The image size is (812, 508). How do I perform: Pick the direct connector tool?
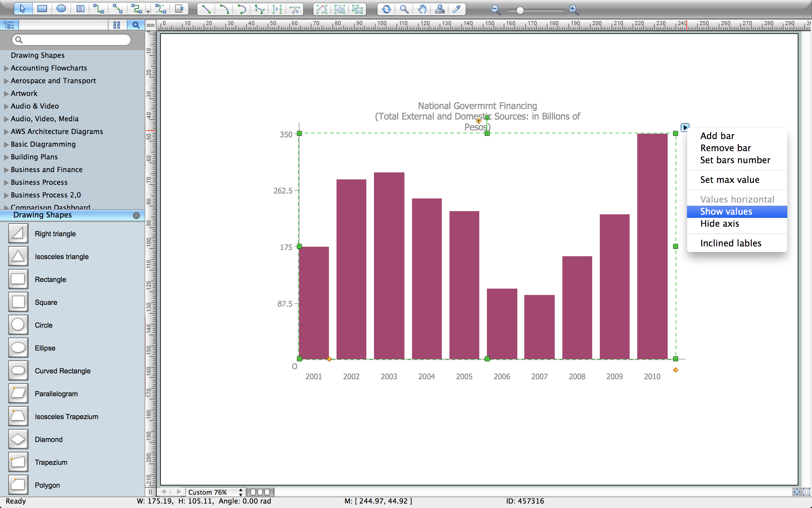117,9
